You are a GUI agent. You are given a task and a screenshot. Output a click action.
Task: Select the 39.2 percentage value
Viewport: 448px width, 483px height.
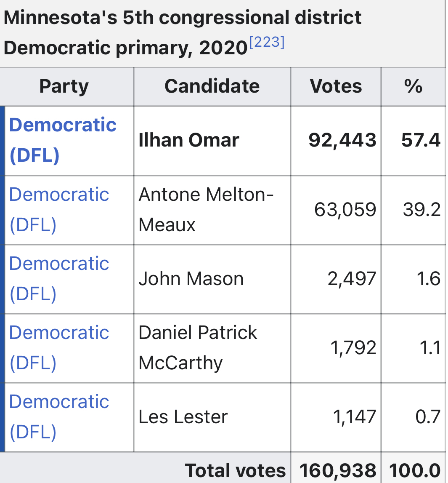[421, 209]
